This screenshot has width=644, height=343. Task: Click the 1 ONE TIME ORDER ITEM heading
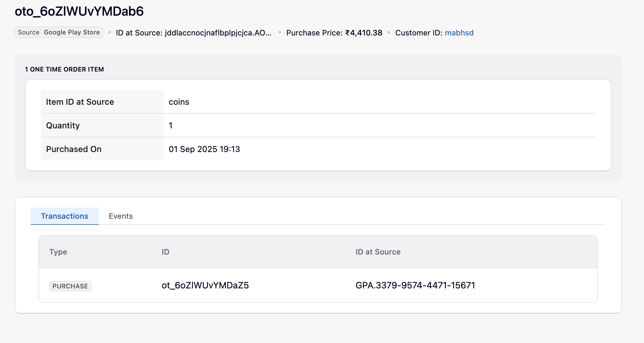(64, 69)
